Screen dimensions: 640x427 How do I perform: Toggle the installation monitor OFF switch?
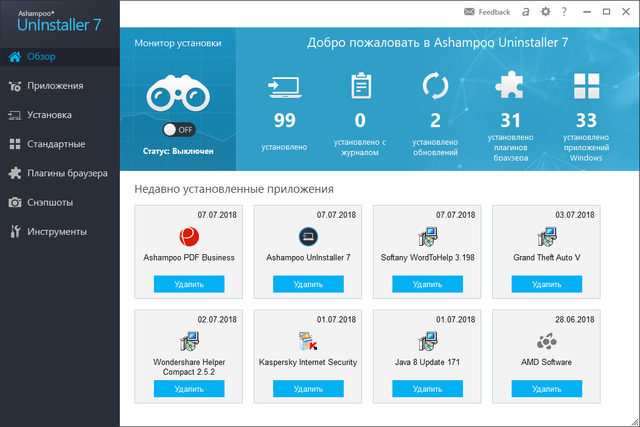click(x=179, y=130)
